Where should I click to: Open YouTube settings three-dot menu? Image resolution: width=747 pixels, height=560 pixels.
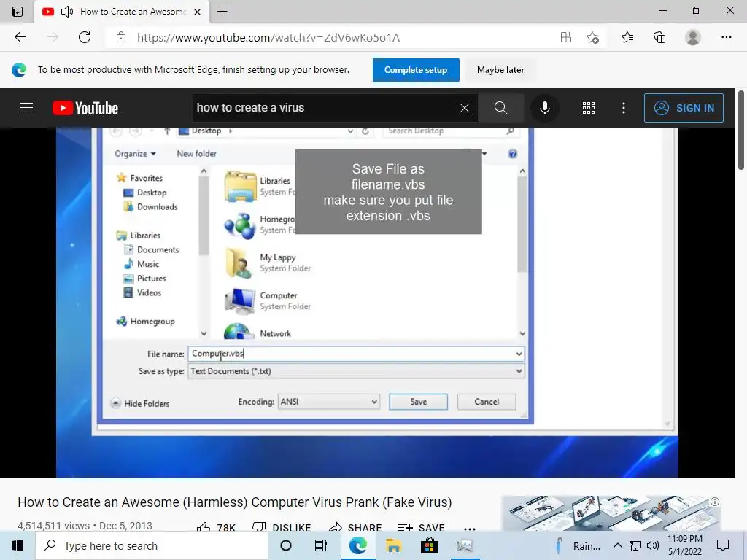click(623, 108)
